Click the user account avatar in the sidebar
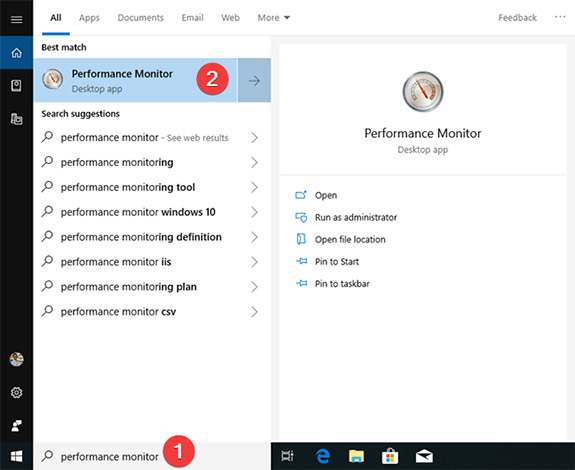 tap(16, 359)
